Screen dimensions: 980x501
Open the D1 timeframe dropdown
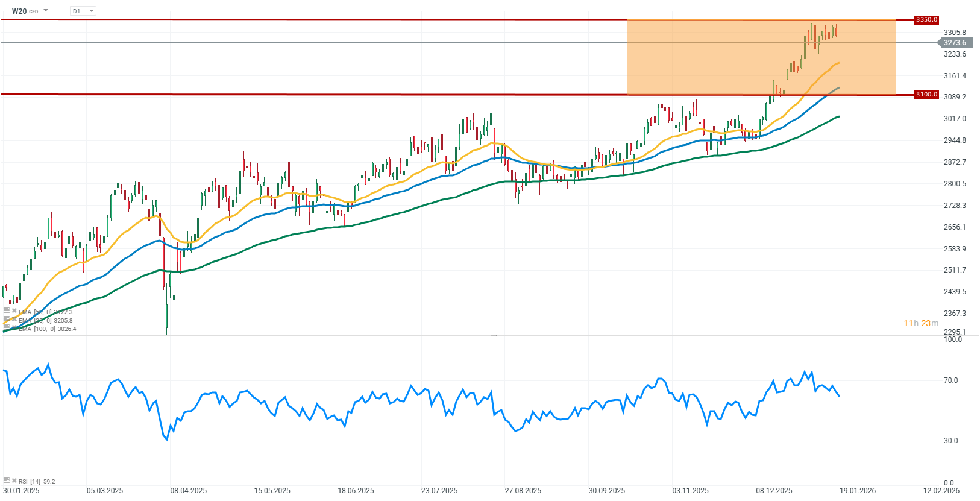click(x=83, y=11)
